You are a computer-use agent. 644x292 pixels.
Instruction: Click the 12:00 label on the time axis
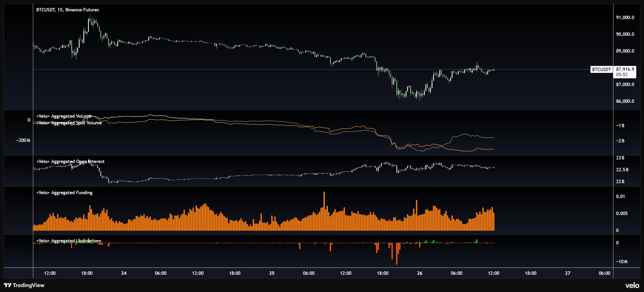pyautogui.click(x=51, y=273)
